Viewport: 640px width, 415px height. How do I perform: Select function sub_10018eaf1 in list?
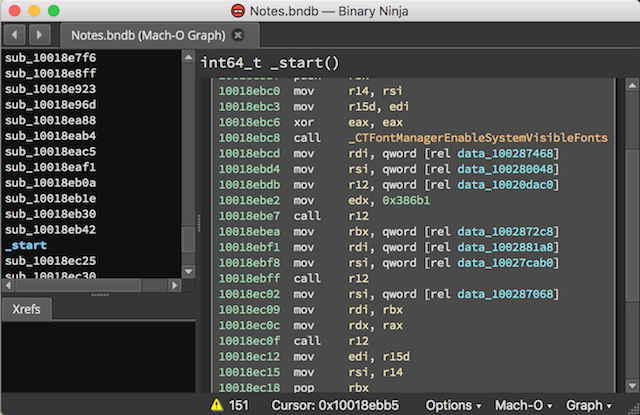tap(51, 167)
